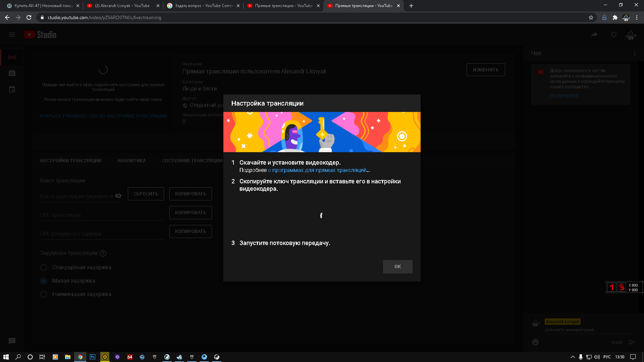This screenshot has width=644, height=362.
Task: Toggle stream key visibility eye icon
Action: coord(118,196)
